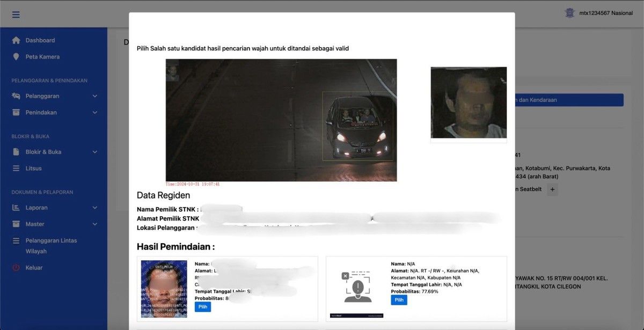Image resolution: width=644 pixels, height=330 pixels.
Task: Click the Master archive icon
Action: [16, 224]
